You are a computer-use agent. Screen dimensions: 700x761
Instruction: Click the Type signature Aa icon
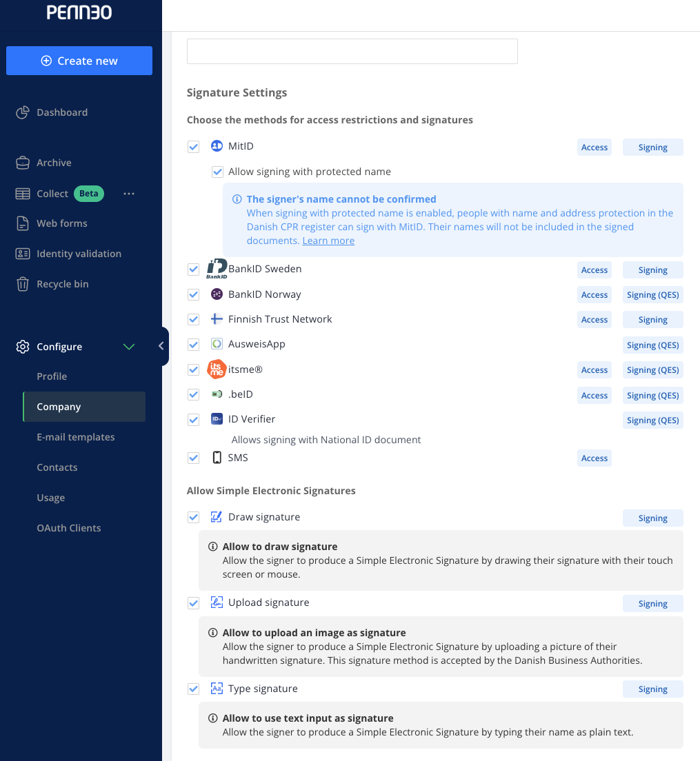[217, 689]
